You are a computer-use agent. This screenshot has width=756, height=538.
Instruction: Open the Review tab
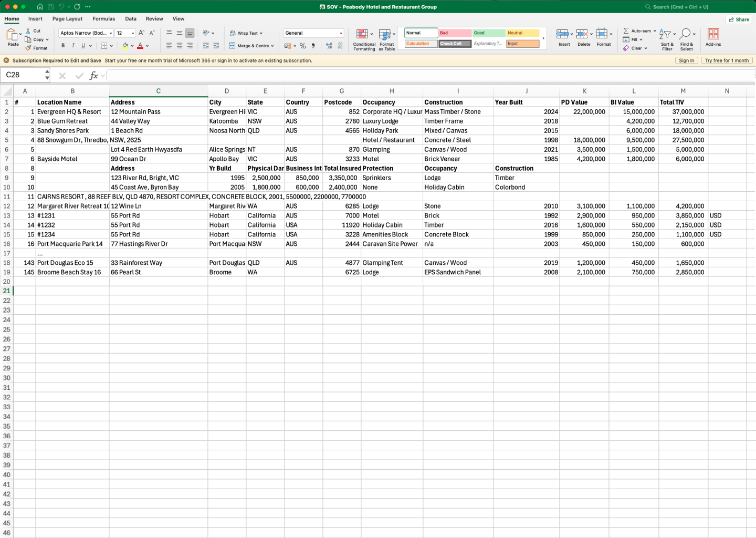154,18
